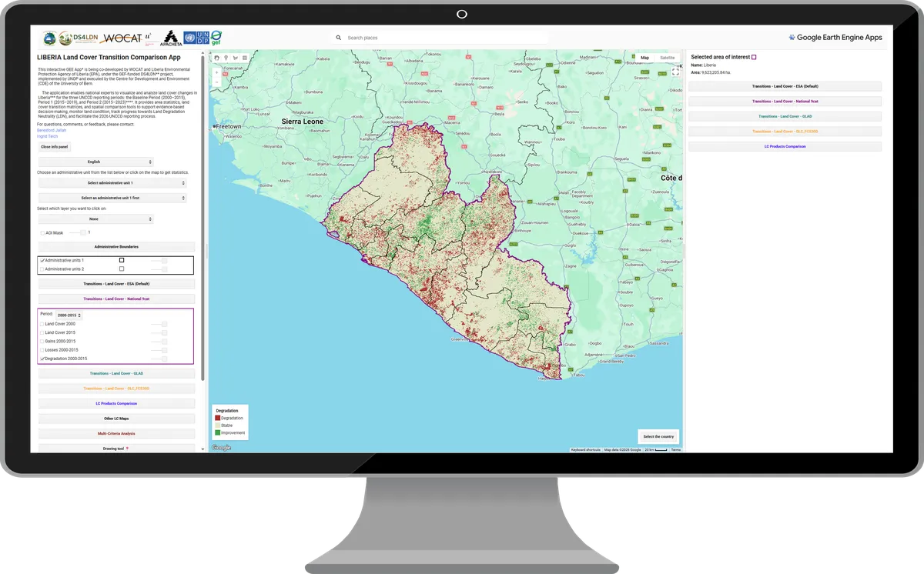
Task: Expand Administrative Boundaries section
Action: [116, 247]
